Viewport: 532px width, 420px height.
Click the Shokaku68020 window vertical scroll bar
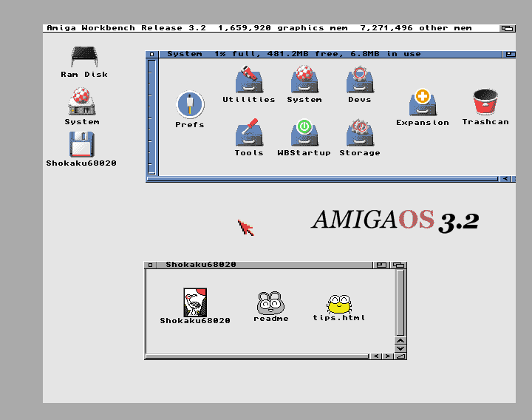(x=400, y=303)
